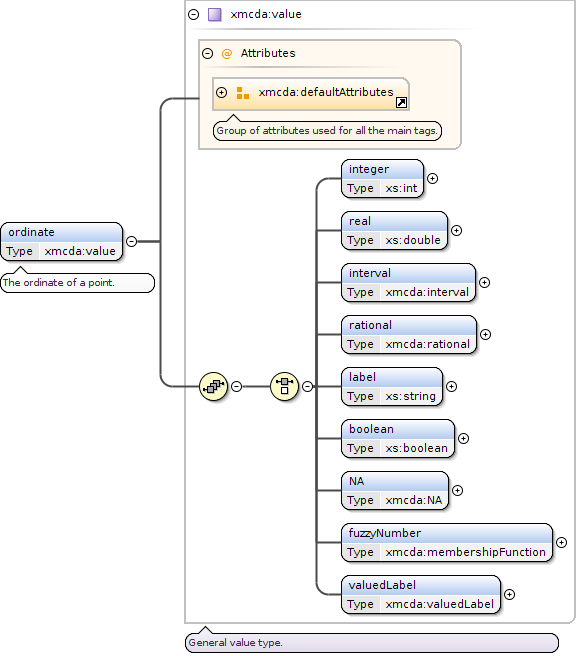Expand the integer element
The image size is (577, 656).
click(x=432, y=179)
